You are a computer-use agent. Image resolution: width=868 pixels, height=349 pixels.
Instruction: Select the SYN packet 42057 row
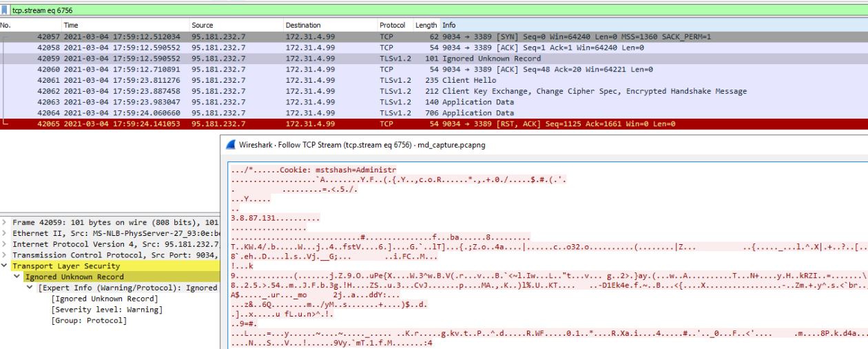pyautogui.click(x=344, y=37)
